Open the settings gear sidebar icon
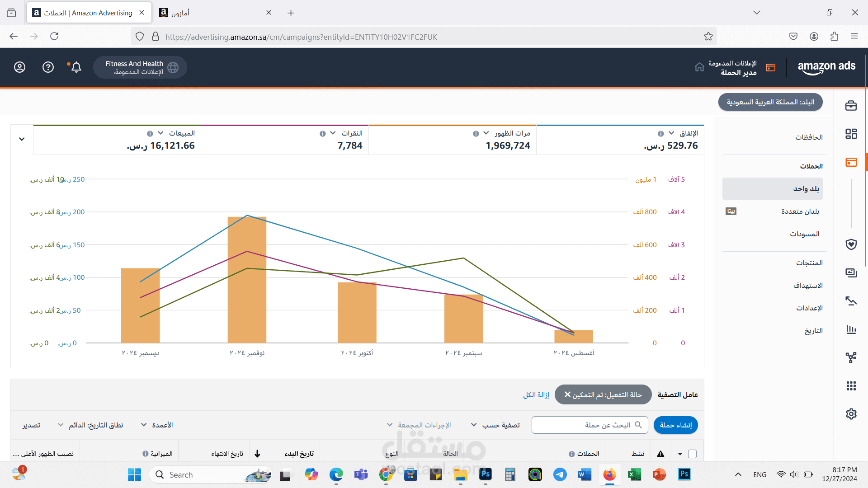 (851, 414)
